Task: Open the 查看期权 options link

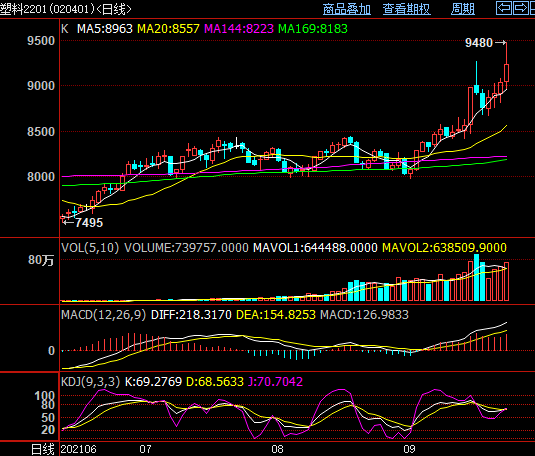Action: point(407,9)
